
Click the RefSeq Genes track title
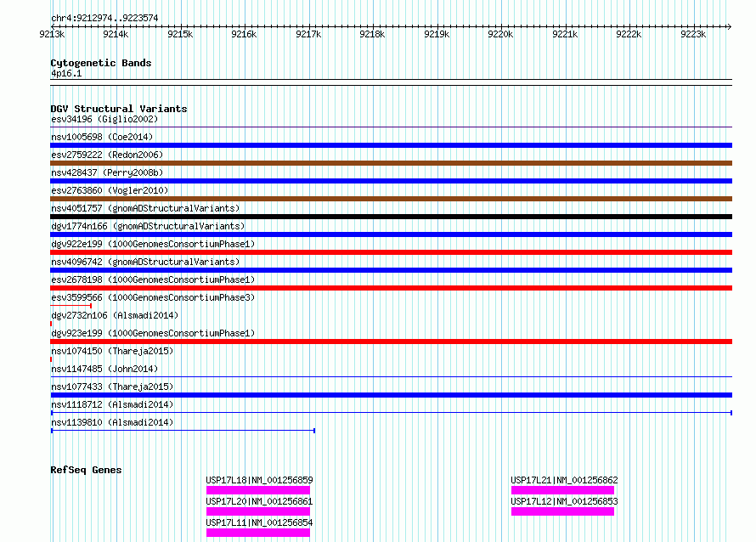pos(86,470)
